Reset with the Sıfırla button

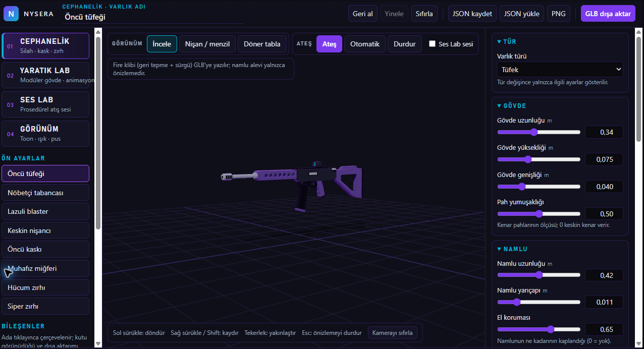[x=424, y=14]
